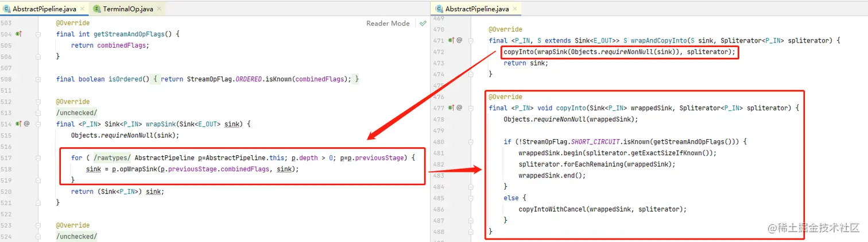Collapse the else block at line 485
The height and width of the screenshot is (242, 868).
pyautogui.click(x=471, y=198)
